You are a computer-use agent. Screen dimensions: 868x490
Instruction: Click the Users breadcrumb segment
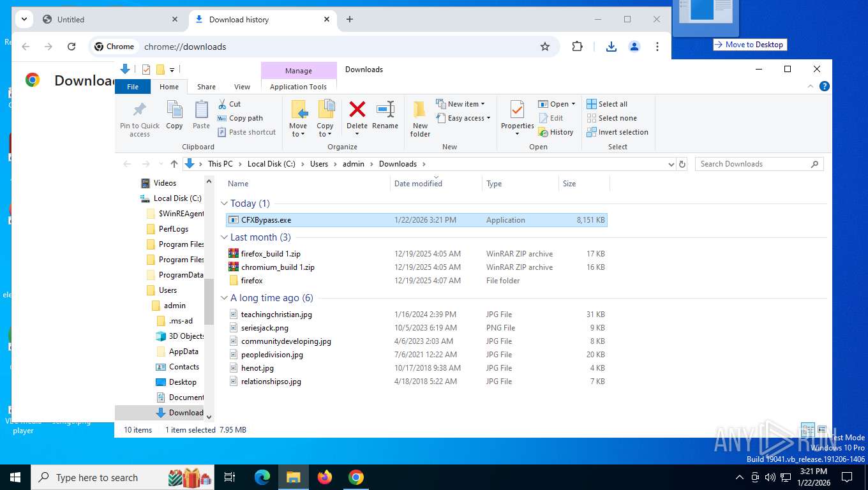[x=319, y=164]
